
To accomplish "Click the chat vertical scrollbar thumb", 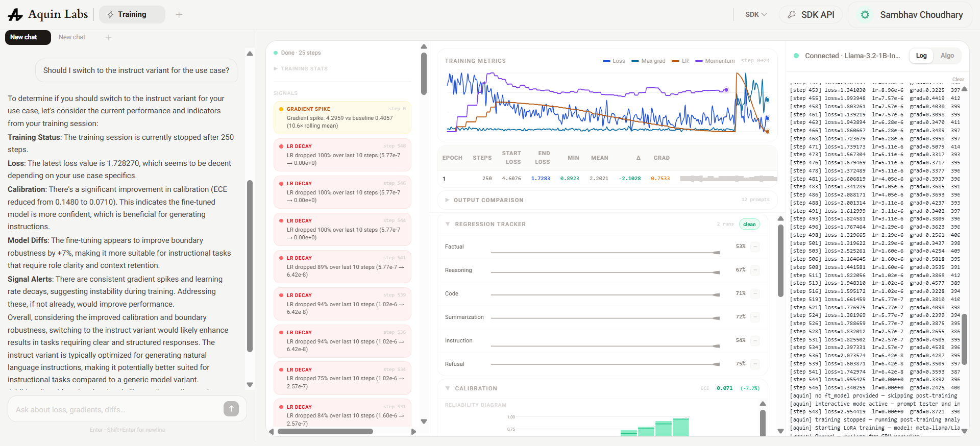I will (250, 266).
